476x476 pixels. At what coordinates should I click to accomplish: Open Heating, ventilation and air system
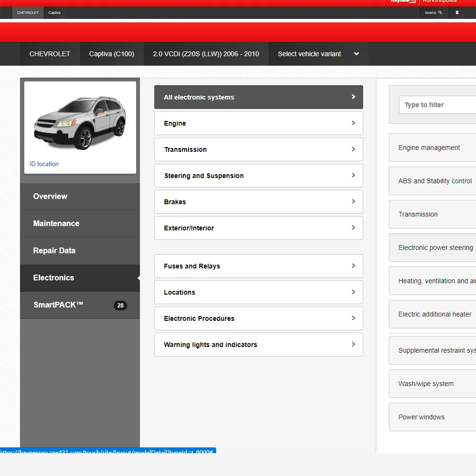(x=433, y=281)
